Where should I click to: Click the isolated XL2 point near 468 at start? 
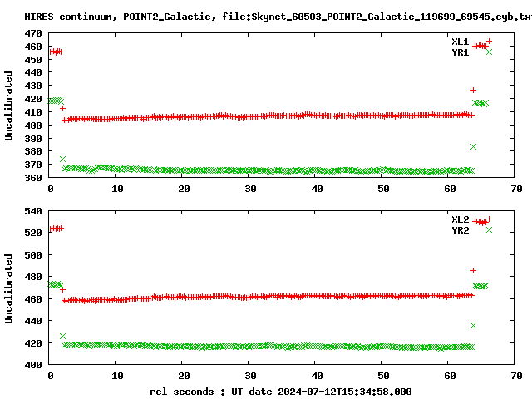coord(62,290)
